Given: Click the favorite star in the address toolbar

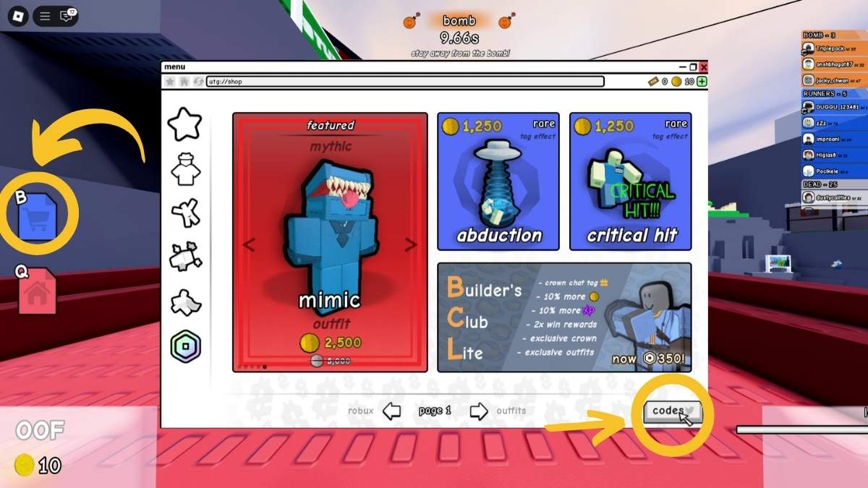Looking at the screenshot, I should coord(170,82).
